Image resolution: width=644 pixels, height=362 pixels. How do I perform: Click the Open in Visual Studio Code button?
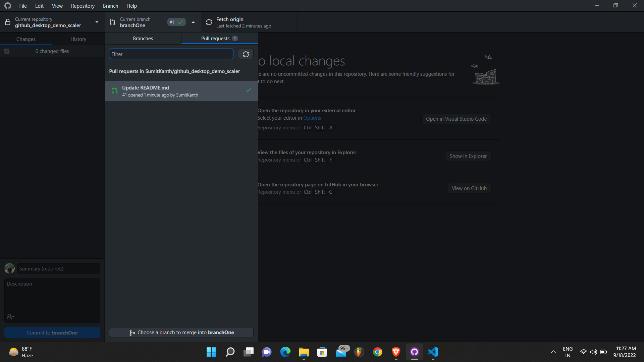pos(456,119)
